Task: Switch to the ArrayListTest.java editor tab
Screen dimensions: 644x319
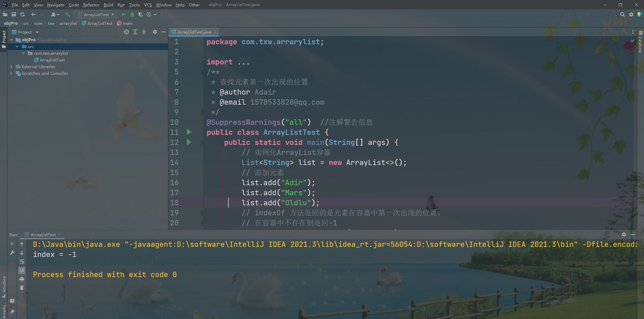Action: (194, 32)
